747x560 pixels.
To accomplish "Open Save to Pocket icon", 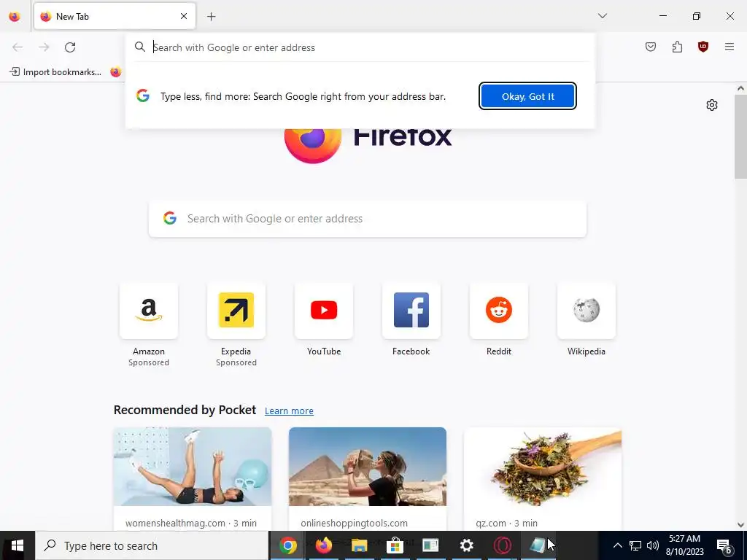I will pos(651,47).
